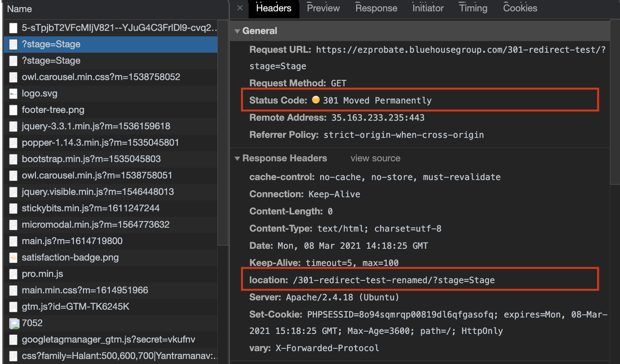Screen dimensions: 620x364
Task: Switch to the Headers tab
Action: pyautogui.click(x=274, y=8)
